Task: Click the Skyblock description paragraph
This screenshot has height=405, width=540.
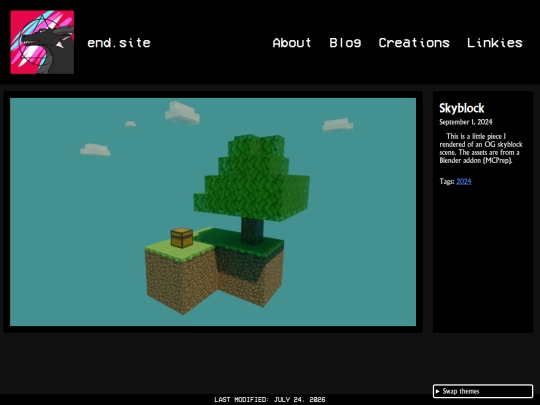Action: pyautogui.click(x=481, y=148)
